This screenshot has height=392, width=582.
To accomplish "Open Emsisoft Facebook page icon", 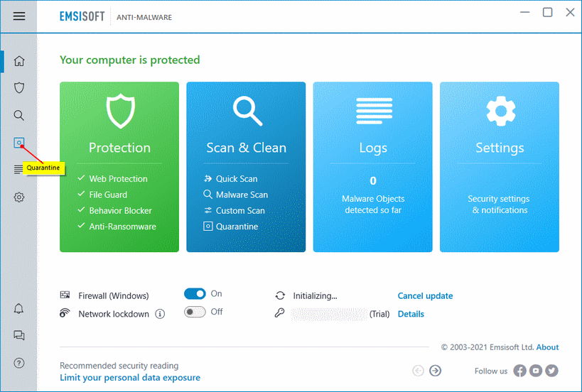I will 519,371.
